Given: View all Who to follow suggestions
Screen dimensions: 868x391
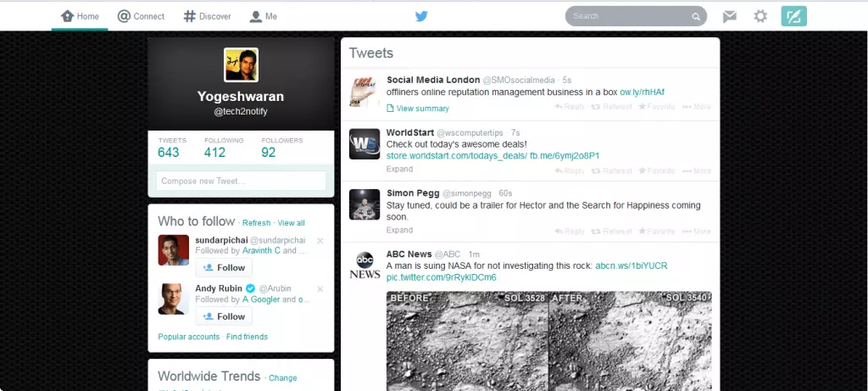Looking at the screenshot, I should point(292,222).
